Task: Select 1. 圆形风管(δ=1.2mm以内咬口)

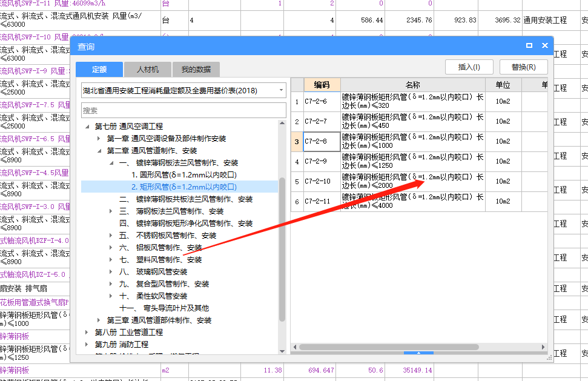Action: coord(184,174)
